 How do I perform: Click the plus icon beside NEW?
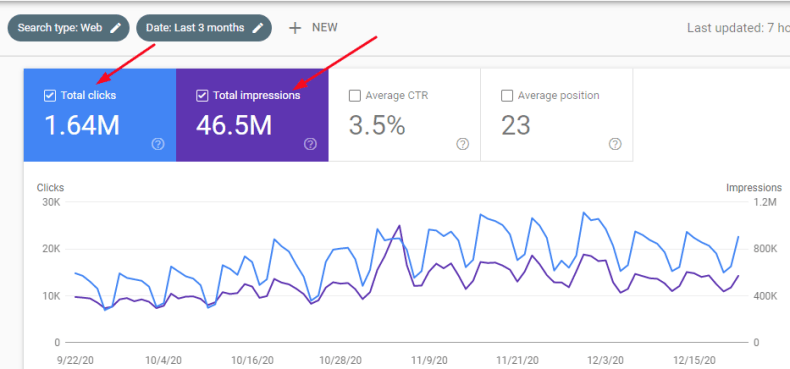coord(295,28)
